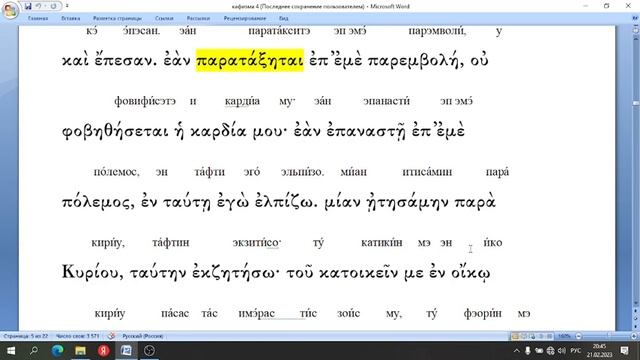
Task: Open clock showing 20:45
Action: tap(599, 351)
